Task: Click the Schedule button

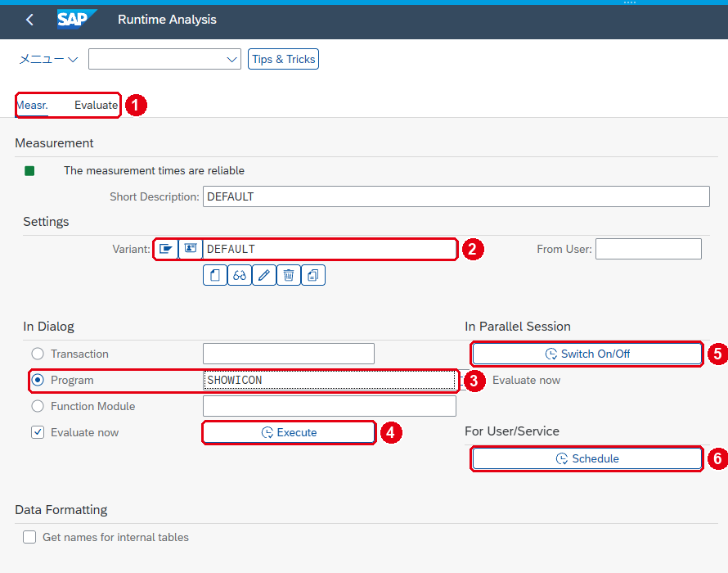Action: pos(586,458)
